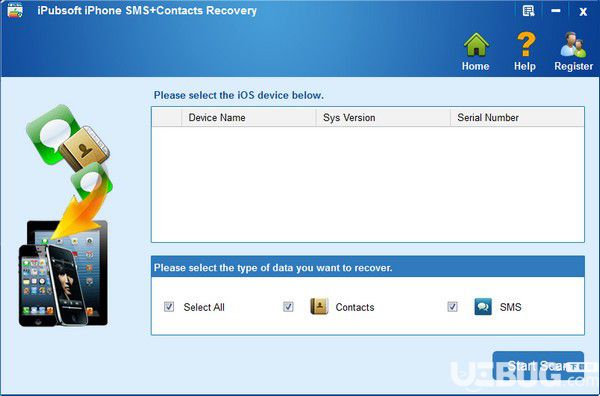Click the feedback note icon in title bar

528,11
